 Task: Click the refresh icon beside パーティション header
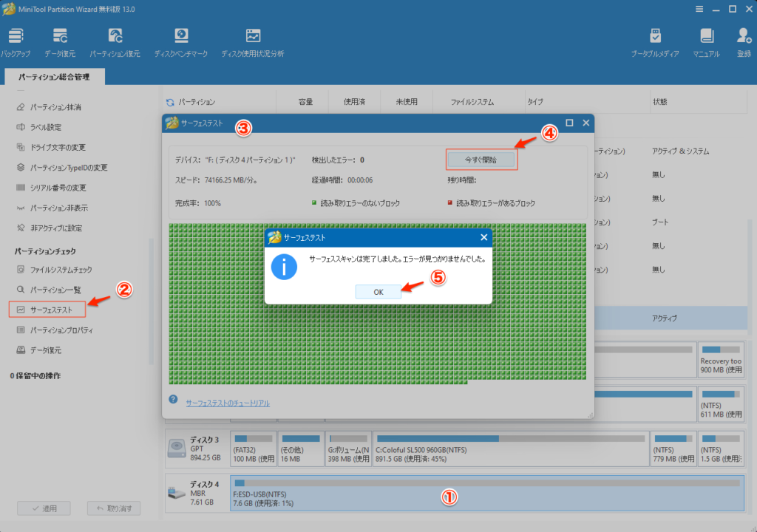[170, 102]
